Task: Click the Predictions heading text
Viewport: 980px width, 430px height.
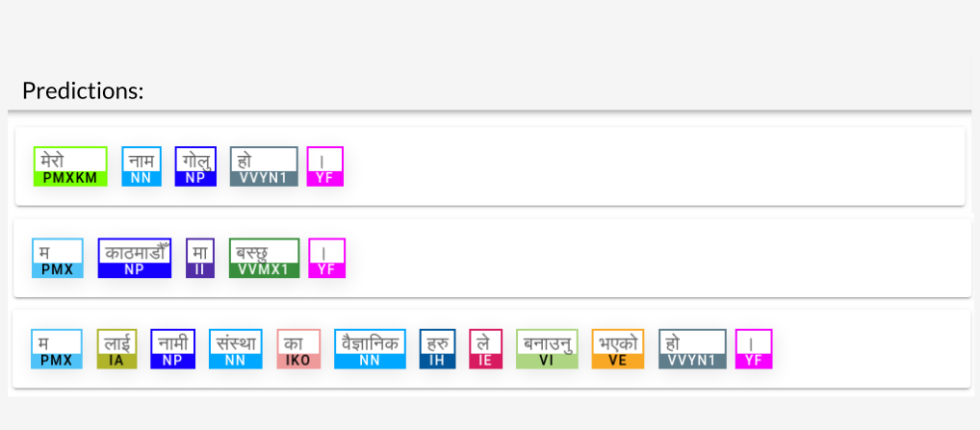Action: [83, 91]
